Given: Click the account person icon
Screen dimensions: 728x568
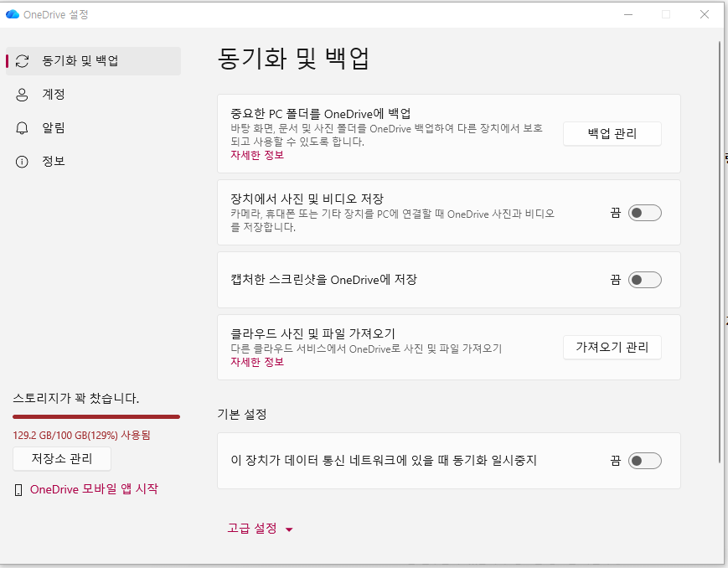Looking at the screenshot, I should coord(22,95).
